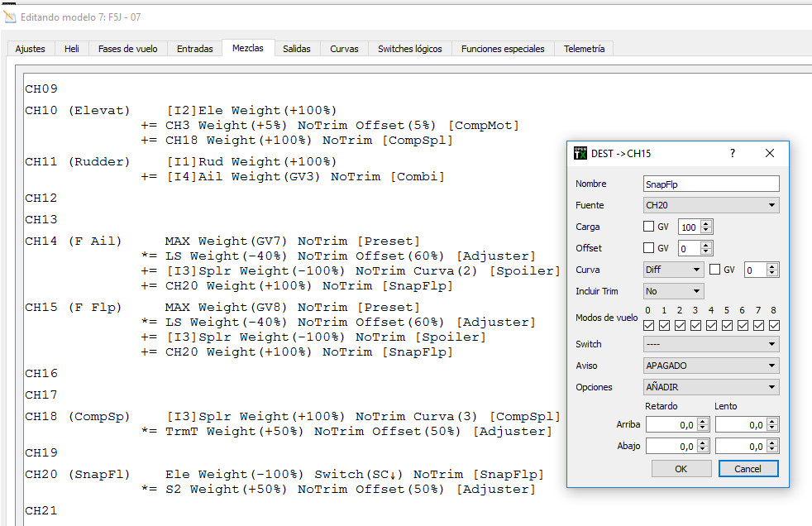812x526 pixels.
Task: Open the Fuente source dropdown
Action: [x=711, y=205]
